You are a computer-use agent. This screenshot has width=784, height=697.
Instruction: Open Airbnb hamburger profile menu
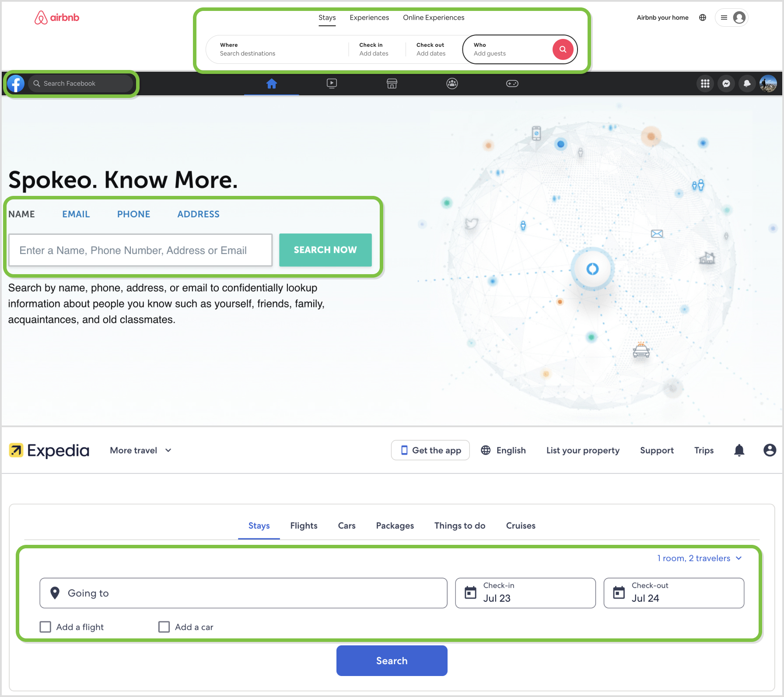point(731,17)
